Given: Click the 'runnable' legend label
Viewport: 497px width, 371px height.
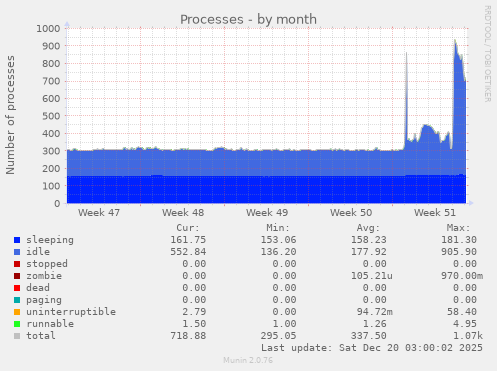Looking at the screenshot, I should [50, 324].
